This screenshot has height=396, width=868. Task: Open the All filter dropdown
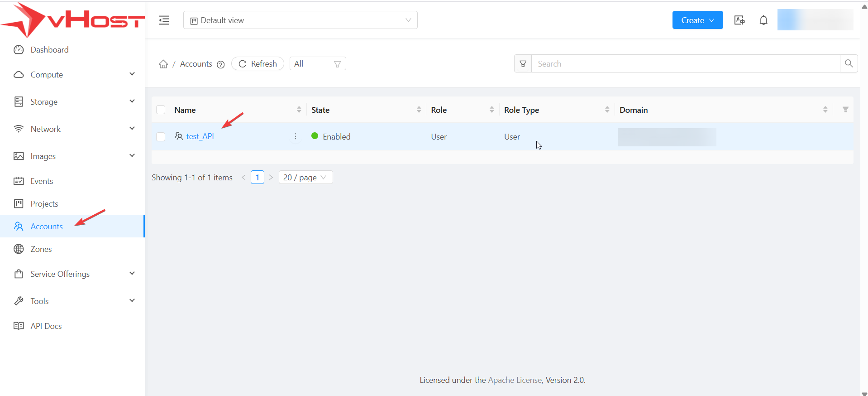click(317, 64)
